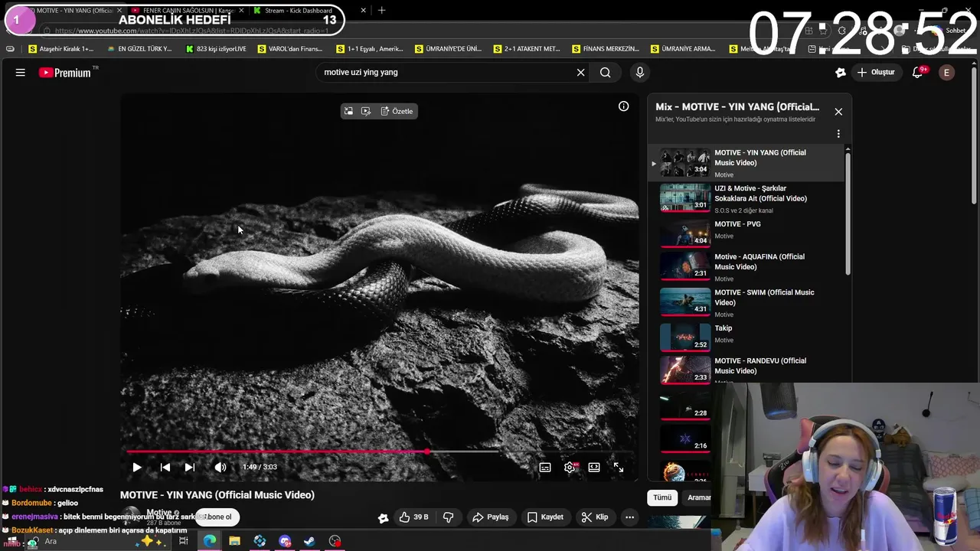The height and width of the screenshot is (551, 980).
Task: Run search with the magnifier button
Action: point(606,73)
